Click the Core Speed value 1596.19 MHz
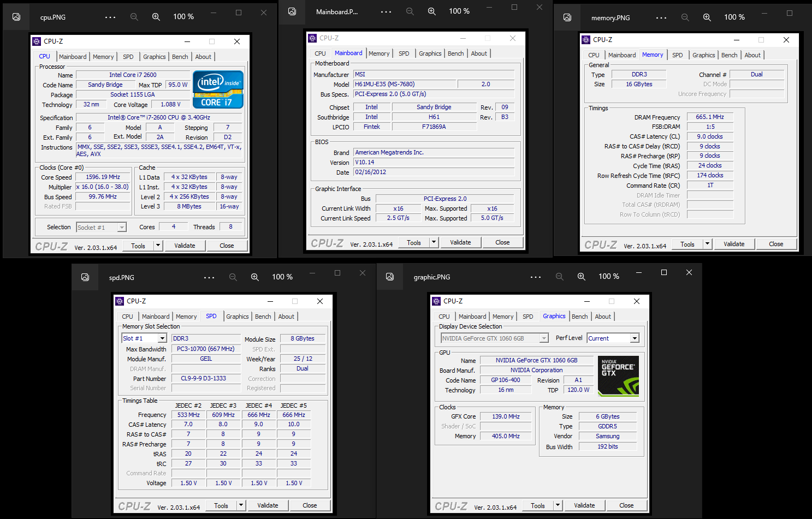The height and width of the screenshot is (519, 812). click(x=103, y=177)
